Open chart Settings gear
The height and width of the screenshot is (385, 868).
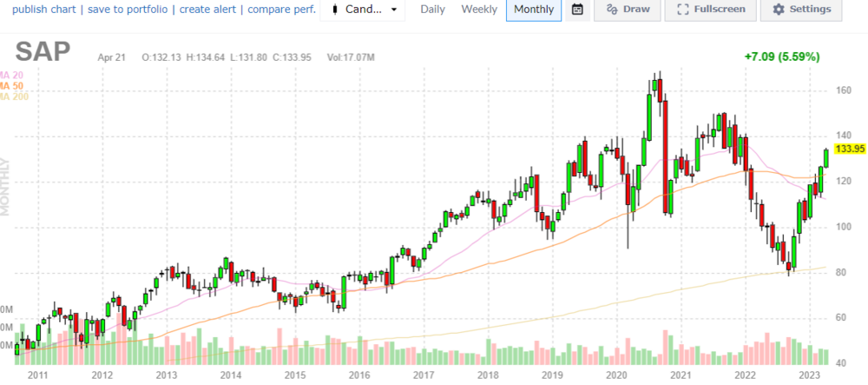[800, 10]
